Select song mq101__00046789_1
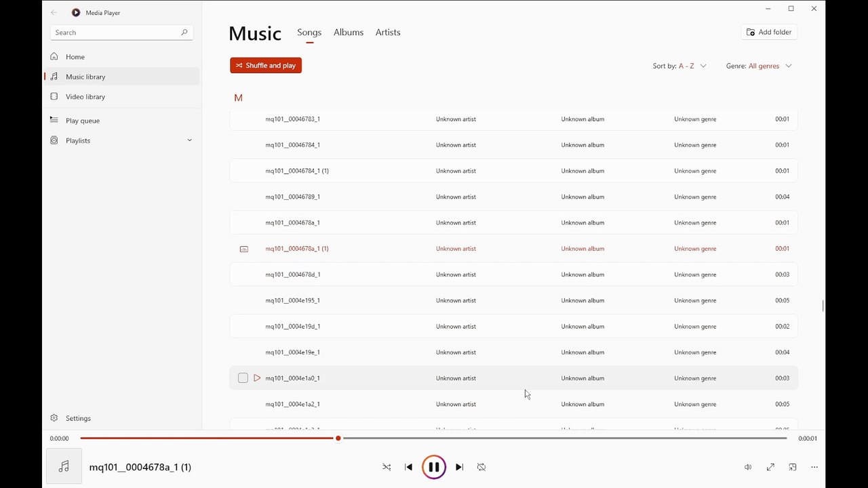Image resolution: width=868 pixels, height=488 pixels. tap(513, 197)
